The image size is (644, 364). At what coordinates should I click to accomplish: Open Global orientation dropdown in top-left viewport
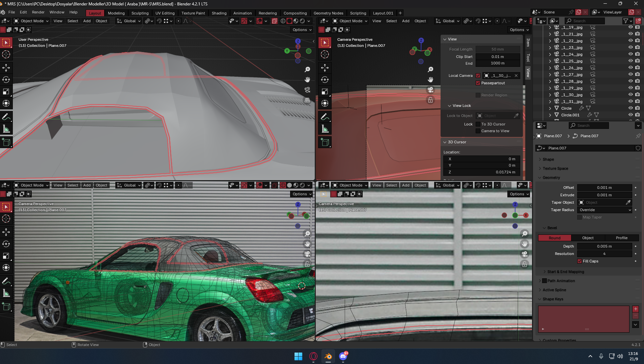129,21
